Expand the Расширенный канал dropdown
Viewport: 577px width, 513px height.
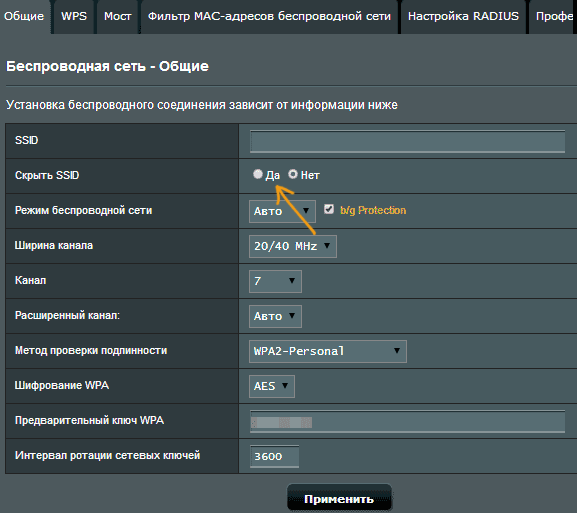(275, 316)
